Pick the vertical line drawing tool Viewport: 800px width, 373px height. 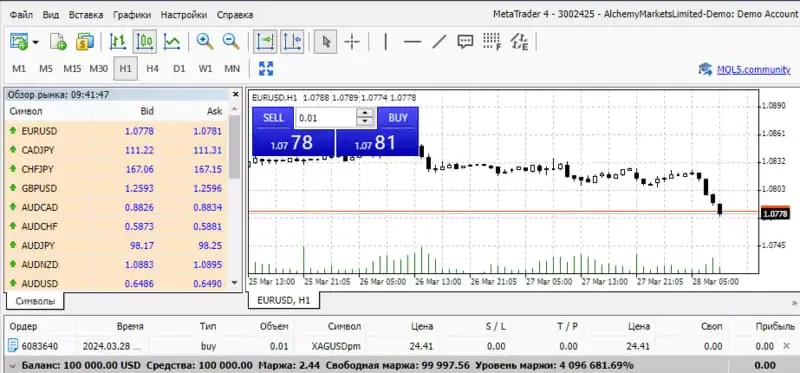click(x=385, y=42)
